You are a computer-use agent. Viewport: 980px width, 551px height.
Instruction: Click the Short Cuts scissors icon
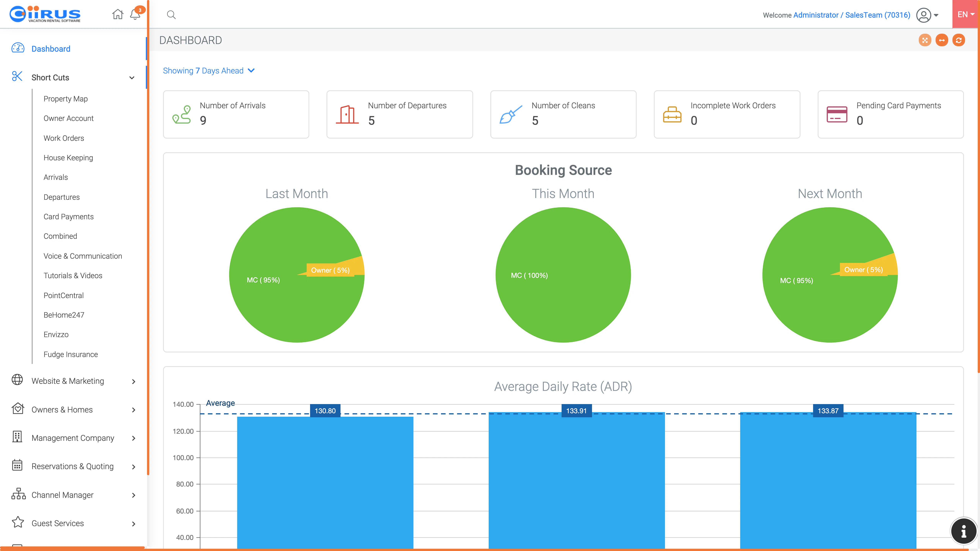[17, 77]
